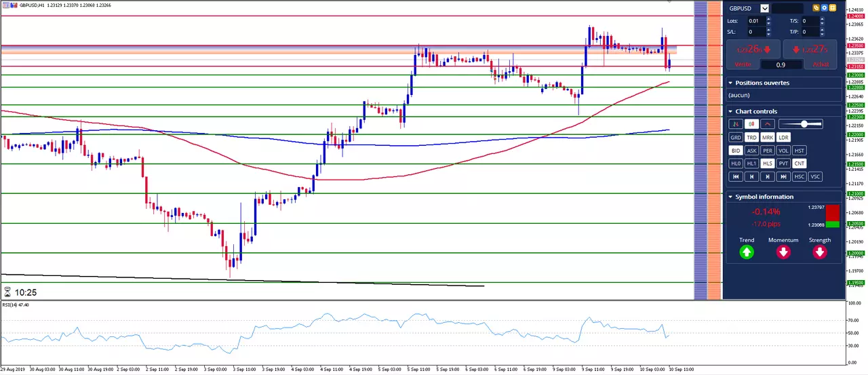
Task: Click the T/P input field
Action: tap(810, 32)
